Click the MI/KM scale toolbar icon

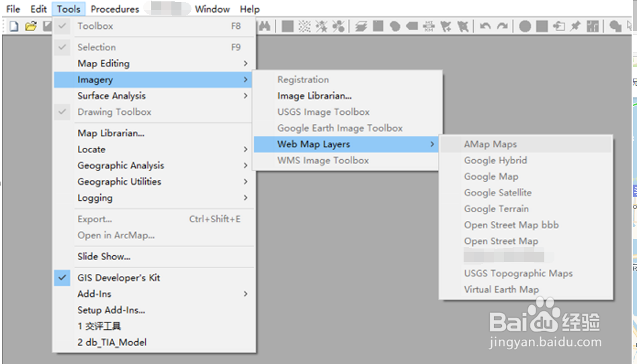point(429,26)
